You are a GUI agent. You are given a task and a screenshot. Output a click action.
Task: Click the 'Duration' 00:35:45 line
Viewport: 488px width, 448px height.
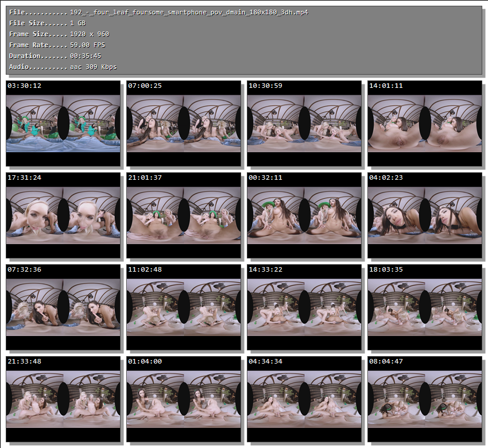(x=55, y=56)
